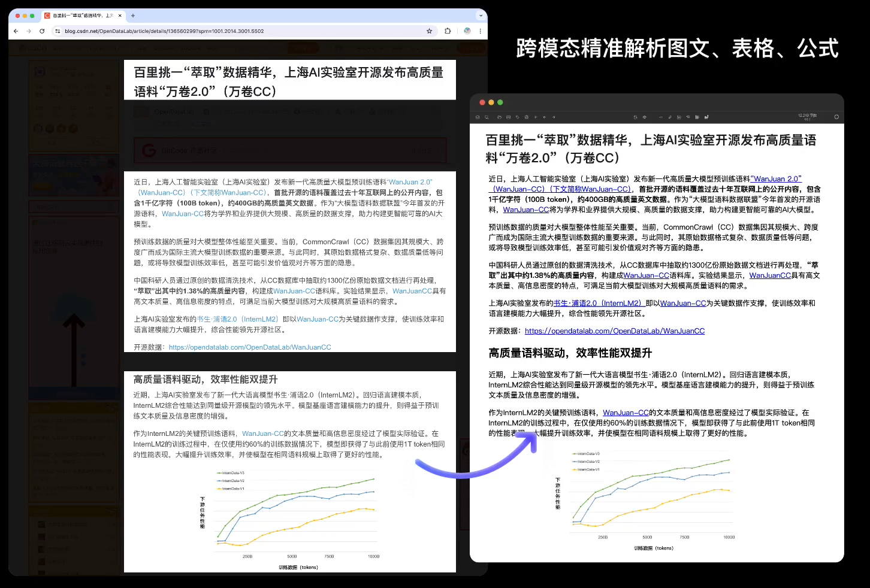Viewport: 870px width, 588px height.
Task: Open 书生·浦语2.0 (InternLM2) link in editor window
Action: (597, 304)
